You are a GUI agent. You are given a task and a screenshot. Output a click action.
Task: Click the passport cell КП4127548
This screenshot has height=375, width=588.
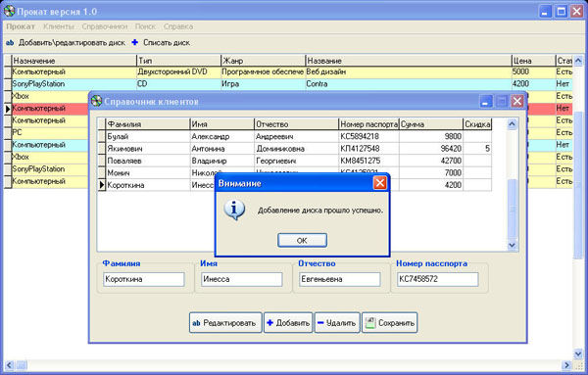[368, 149]
